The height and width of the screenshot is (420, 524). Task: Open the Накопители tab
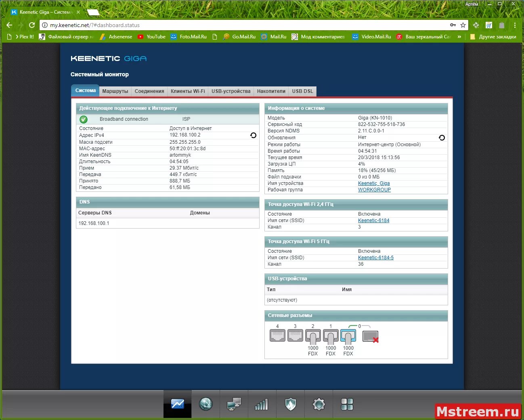271,91
